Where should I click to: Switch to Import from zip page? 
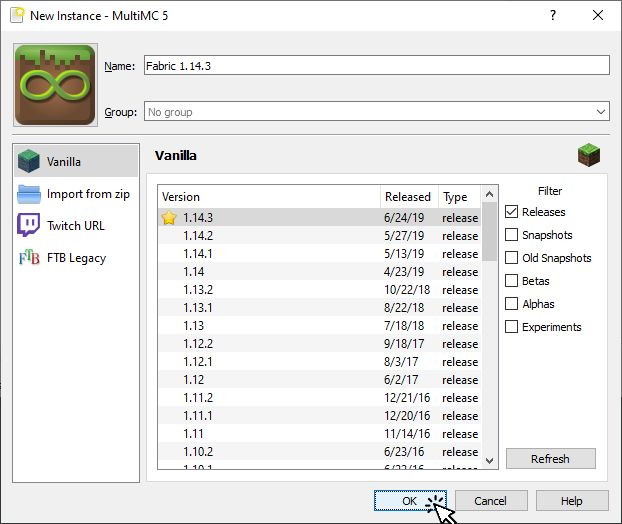point(76,194)
